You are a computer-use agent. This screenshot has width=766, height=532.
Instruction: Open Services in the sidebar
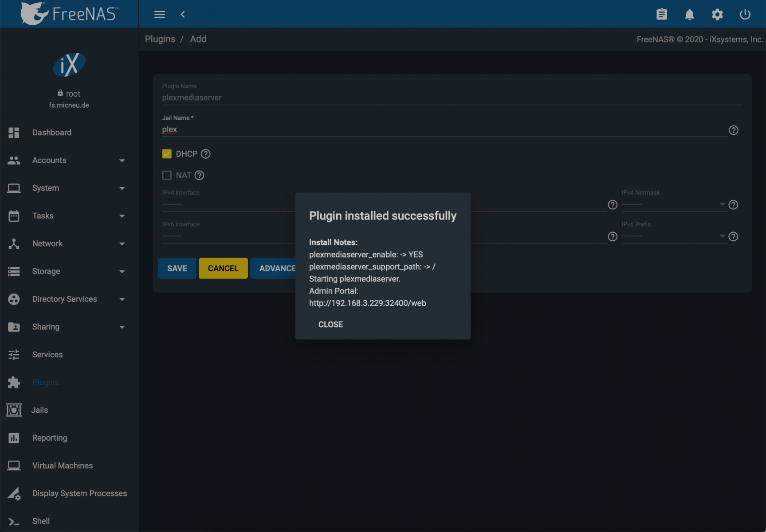[x=47, y=355]
